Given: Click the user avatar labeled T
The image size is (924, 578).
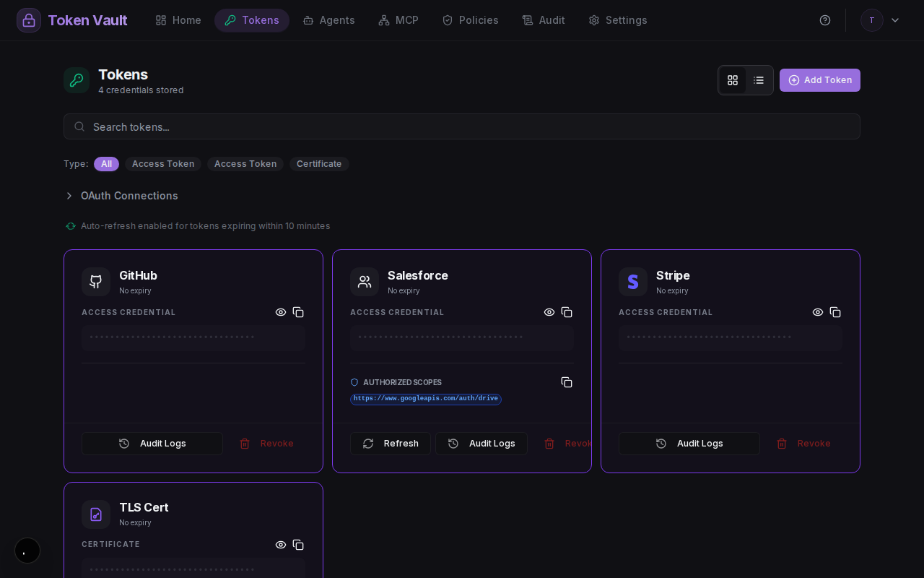Looking at the screenshot, I should tap(872, 20).
